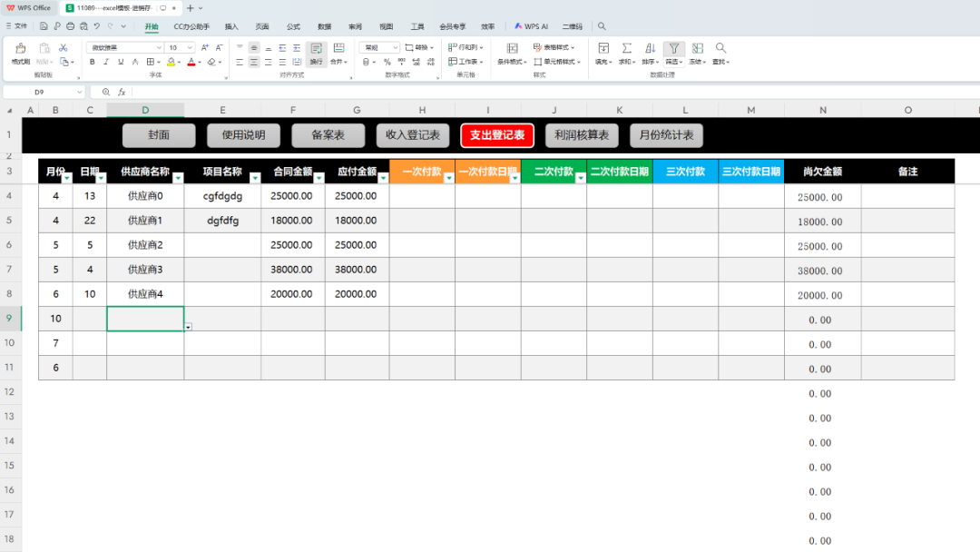
Task: Click the thousands separator icon
Action: (401, 62)
